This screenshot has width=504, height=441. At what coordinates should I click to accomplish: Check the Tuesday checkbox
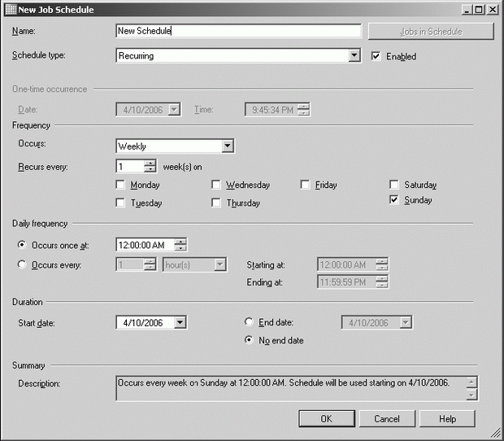tap(120, 203)
